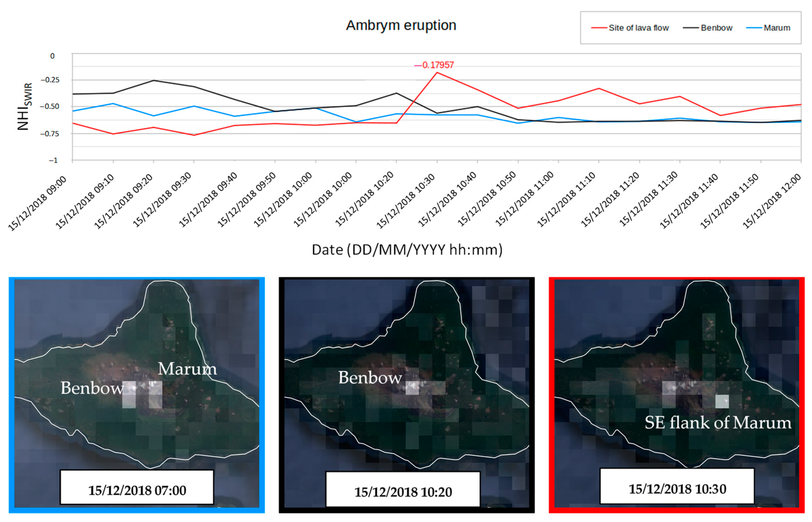This screenshot has height=522, width=812.
Task: Click the -0.17957 peak value label
Action: 434,65
